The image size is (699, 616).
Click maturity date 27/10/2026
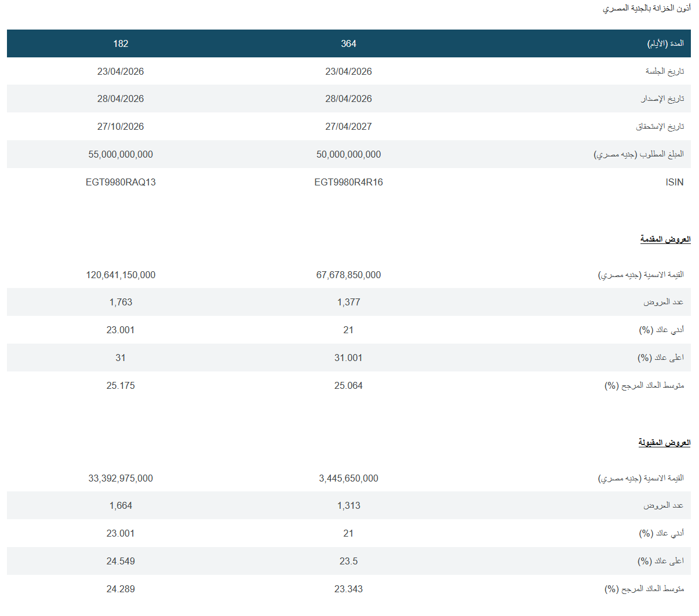[121, 126]
